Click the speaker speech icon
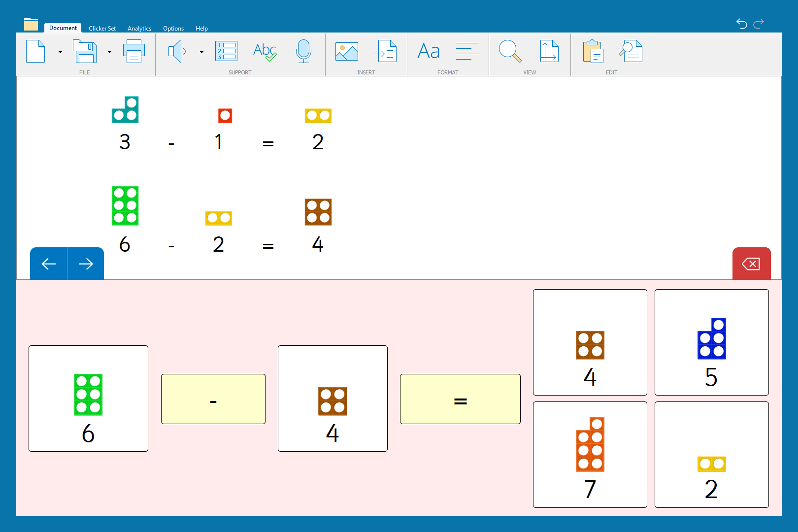Screen dimensions: 798x532 coord(177,51)
